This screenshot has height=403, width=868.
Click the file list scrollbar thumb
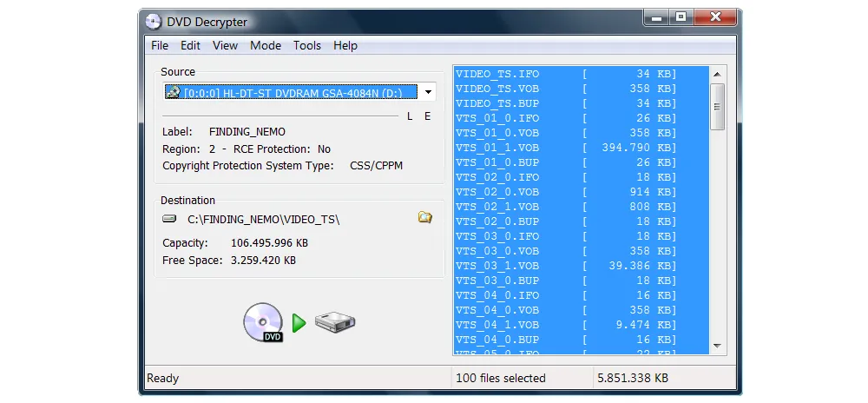[x=717, y=107]
